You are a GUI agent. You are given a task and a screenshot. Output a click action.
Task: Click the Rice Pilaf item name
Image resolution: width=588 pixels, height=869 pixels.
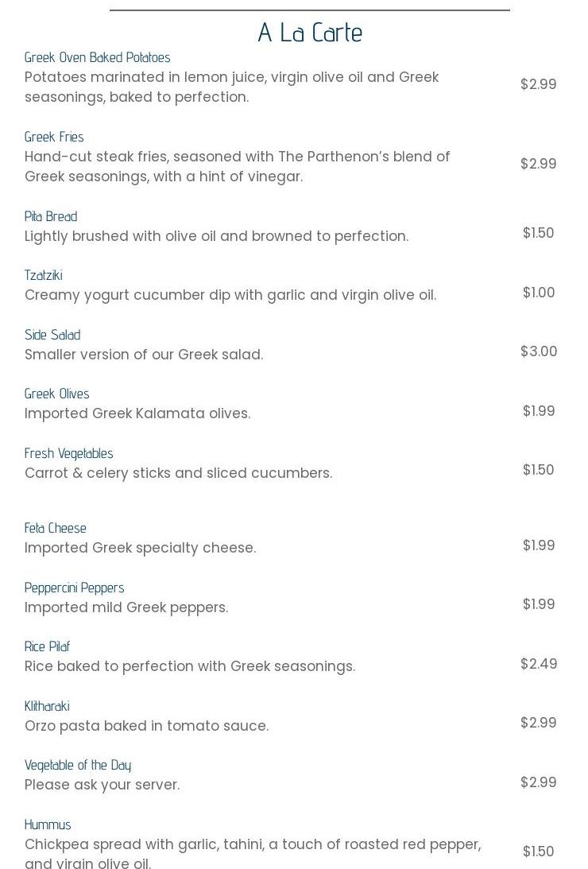click(47, 646)
